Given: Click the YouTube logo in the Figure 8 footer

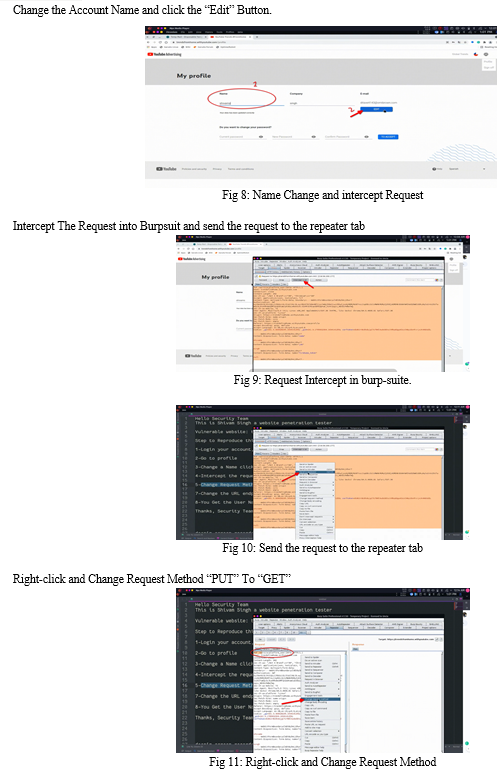Looking at the screenshot, I should [x=166, y=169].
